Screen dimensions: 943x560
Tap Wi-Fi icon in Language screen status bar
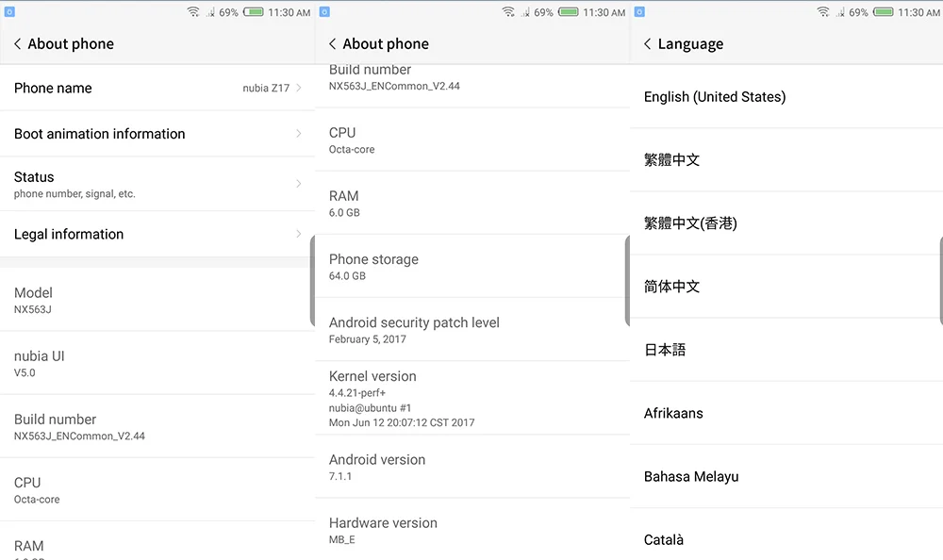tap(823, 12)
